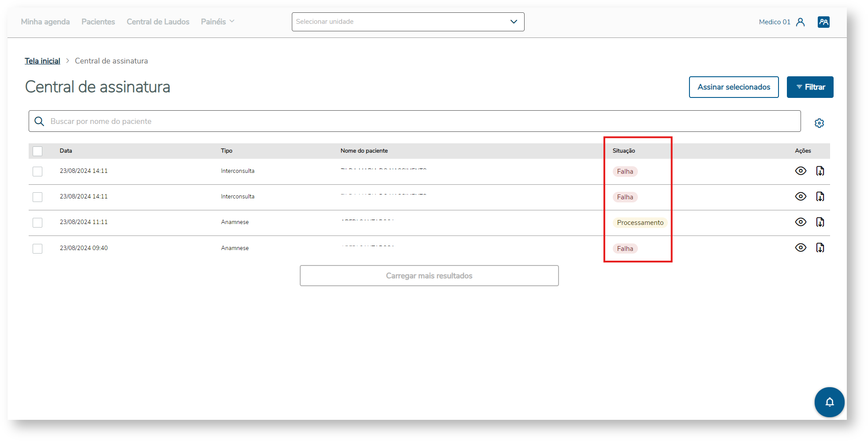Screen dimensions: 868x441
Task: Click the user profile icon beside Medico 01
Action: point(801,22)
